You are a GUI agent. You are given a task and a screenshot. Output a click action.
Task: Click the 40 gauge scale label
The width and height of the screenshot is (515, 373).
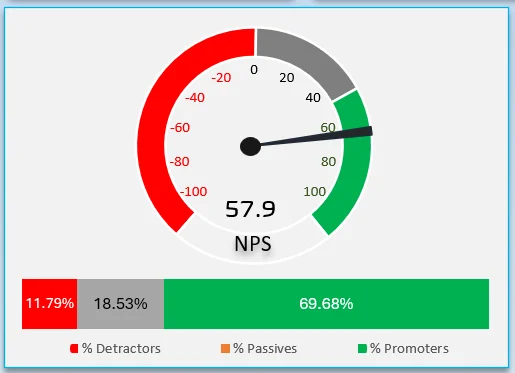(x=313, y=98)
